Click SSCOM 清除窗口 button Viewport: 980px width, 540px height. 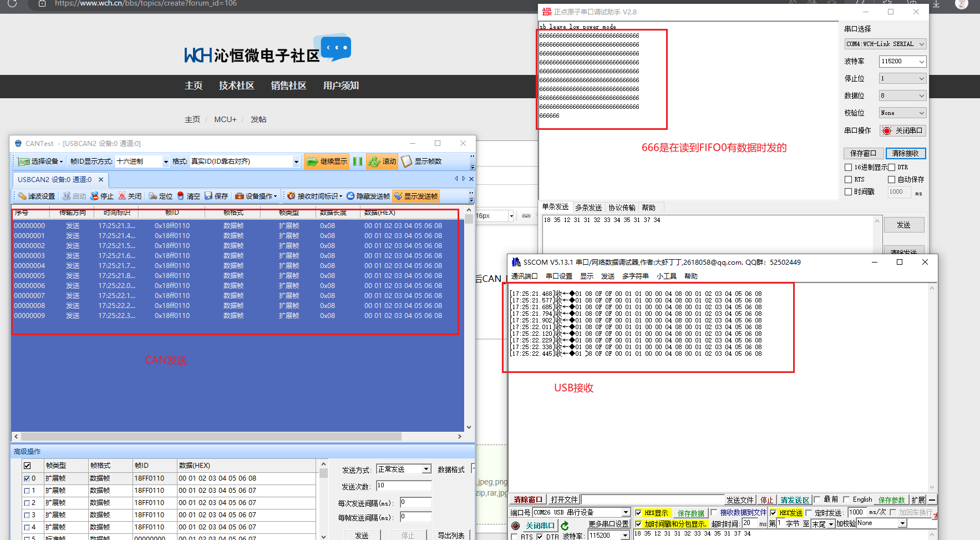point(528,500)
